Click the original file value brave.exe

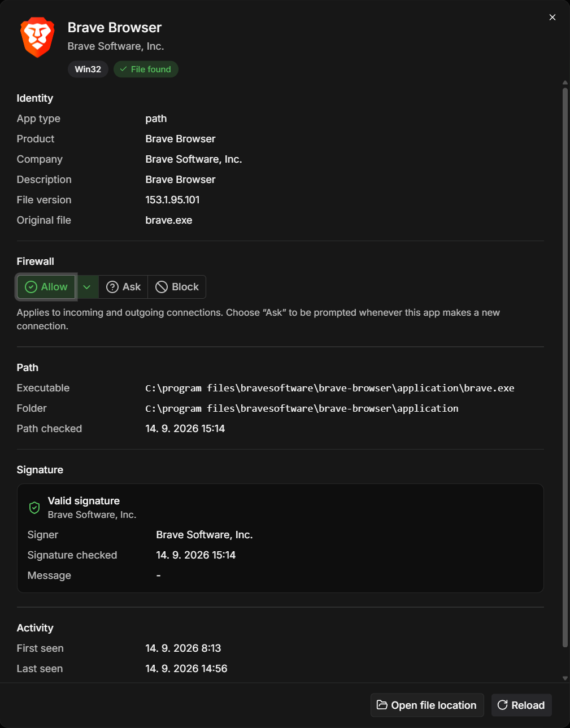[x=169, y=220]
